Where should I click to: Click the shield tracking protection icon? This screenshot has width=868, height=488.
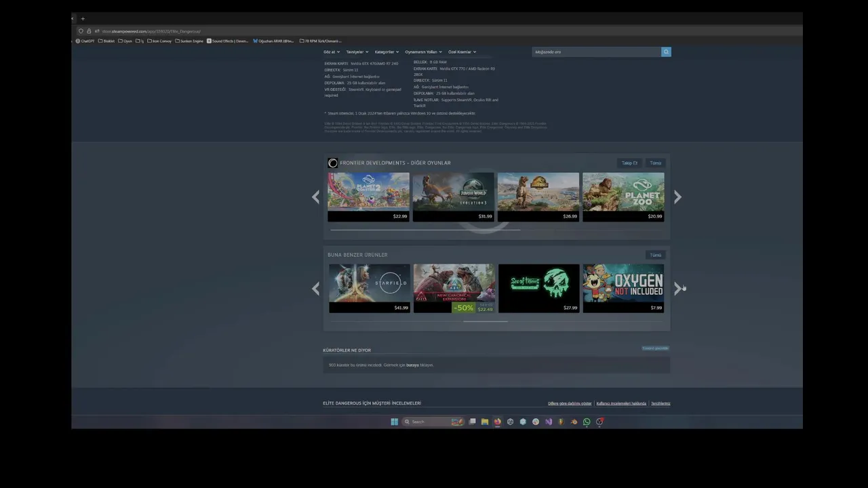coord(81,31)
